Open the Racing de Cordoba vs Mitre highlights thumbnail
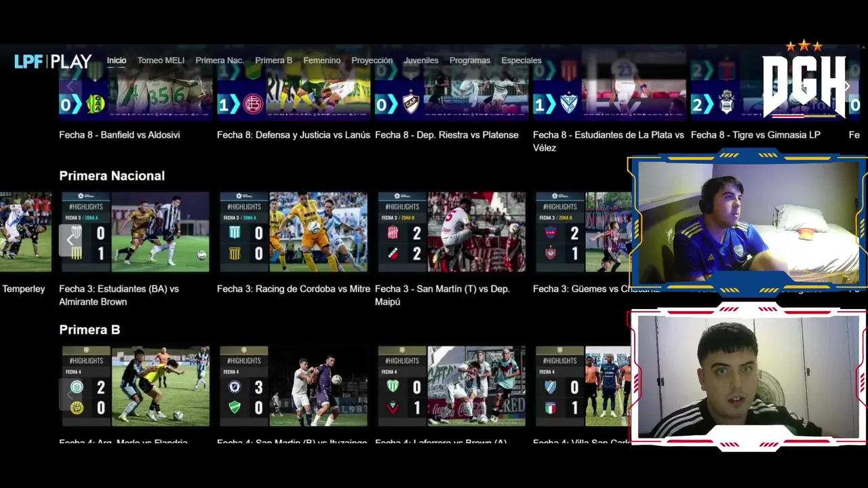The image size is (868, 488). click(294, 232)
